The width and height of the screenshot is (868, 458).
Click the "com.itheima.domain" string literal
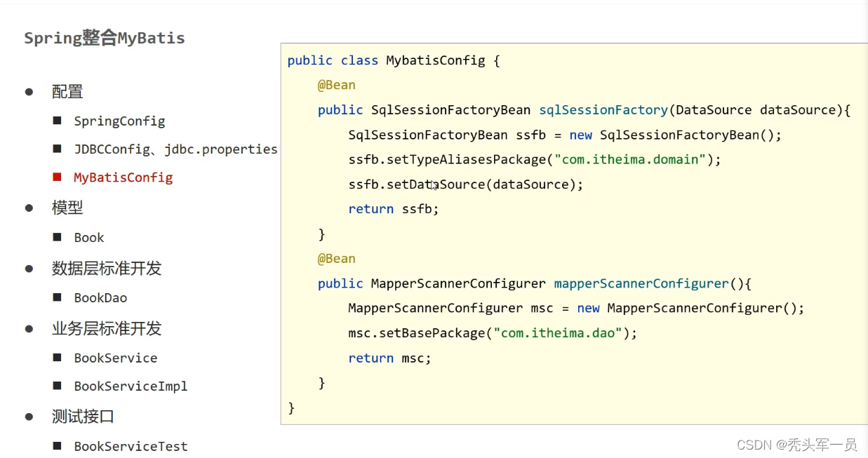click(631, 160)
